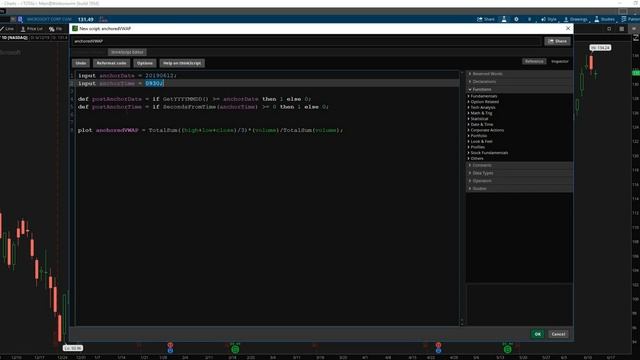Viewport: 640px width, 360px height.
Task: Click the plot anchoredVWAP code line
Action: (x=211, y=130)
